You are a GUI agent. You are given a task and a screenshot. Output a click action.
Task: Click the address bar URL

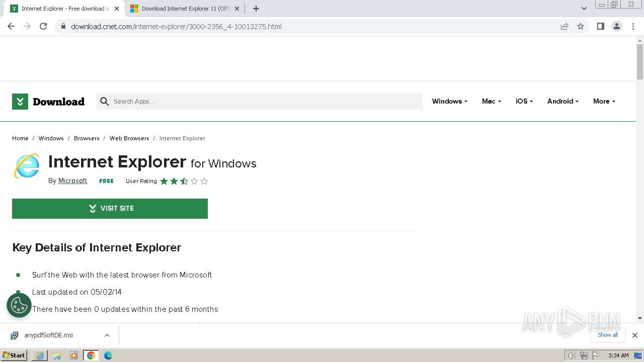coord(176,27)
